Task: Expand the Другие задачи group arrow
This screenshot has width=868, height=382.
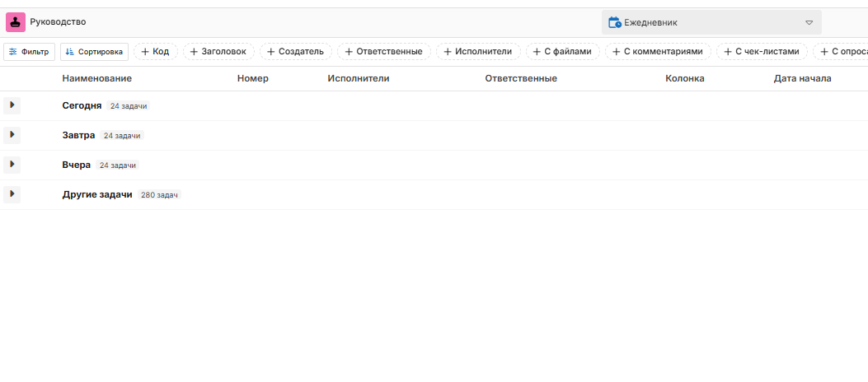Action: click(12, 194)
